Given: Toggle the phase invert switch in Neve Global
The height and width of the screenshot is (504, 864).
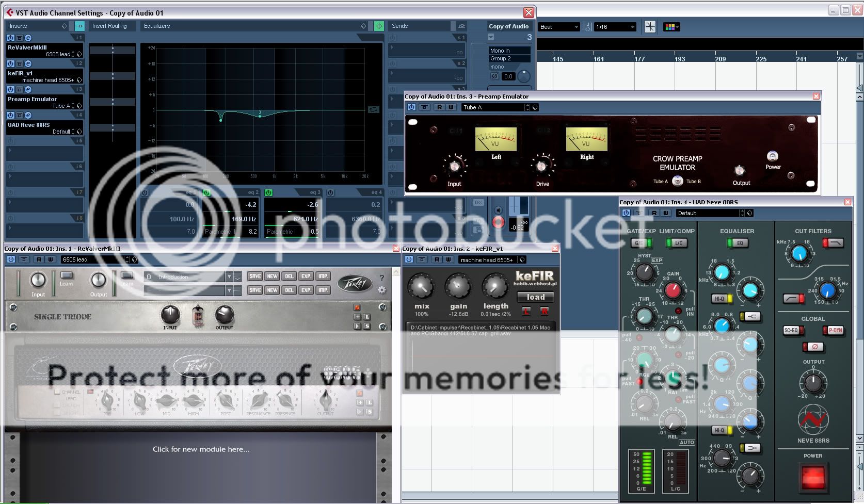Looking at the screenshot, I should pos(812,347).
